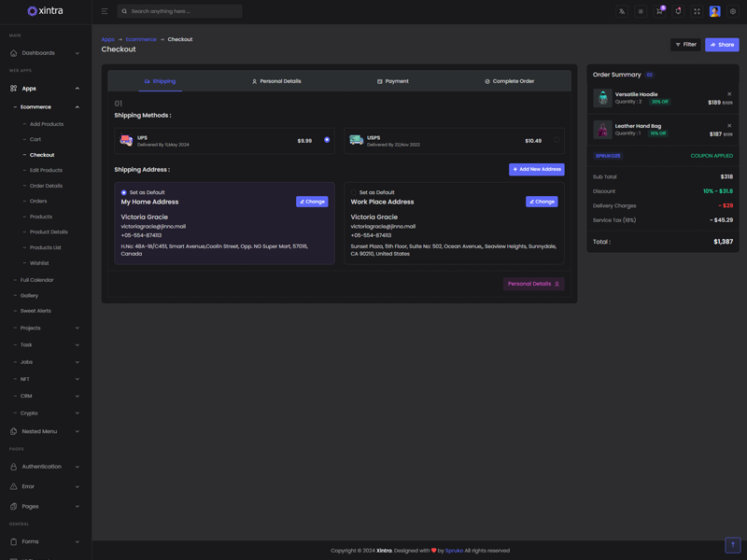Remove Versatile Hoodie from order summary
The height and width of the screenshot is (560, 747).
click(x=729, y=94)
